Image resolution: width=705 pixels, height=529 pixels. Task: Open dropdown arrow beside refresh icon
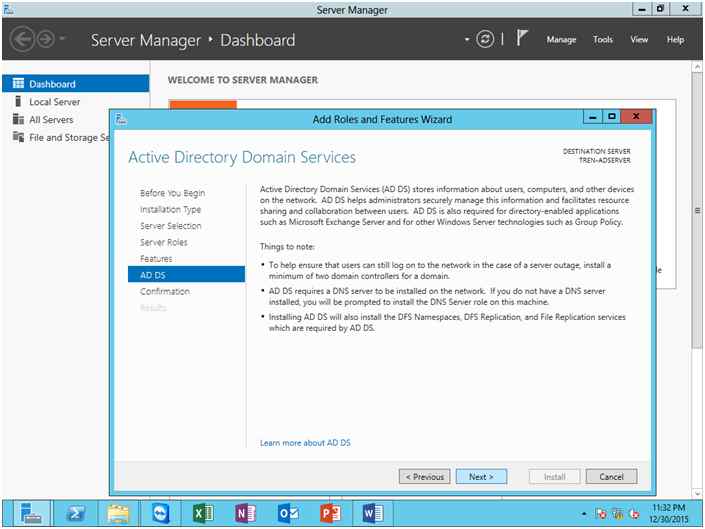tap(467, 40)
